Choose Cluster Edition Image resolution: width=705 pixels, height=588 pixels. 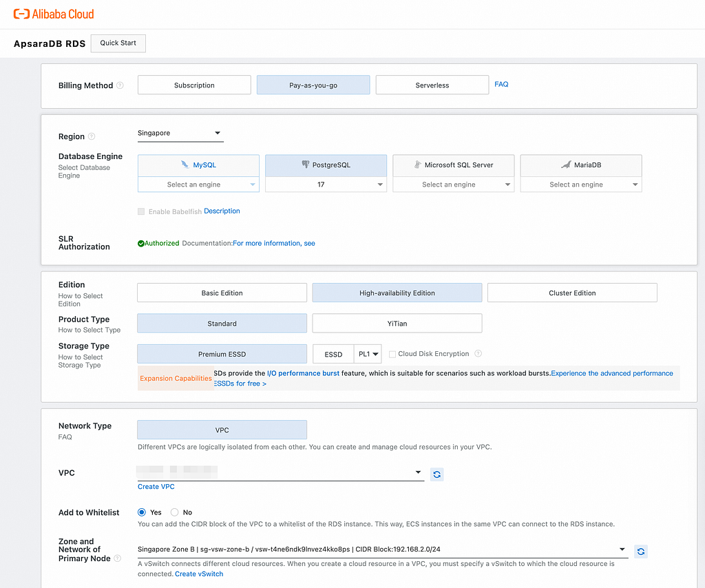(572, 293)
